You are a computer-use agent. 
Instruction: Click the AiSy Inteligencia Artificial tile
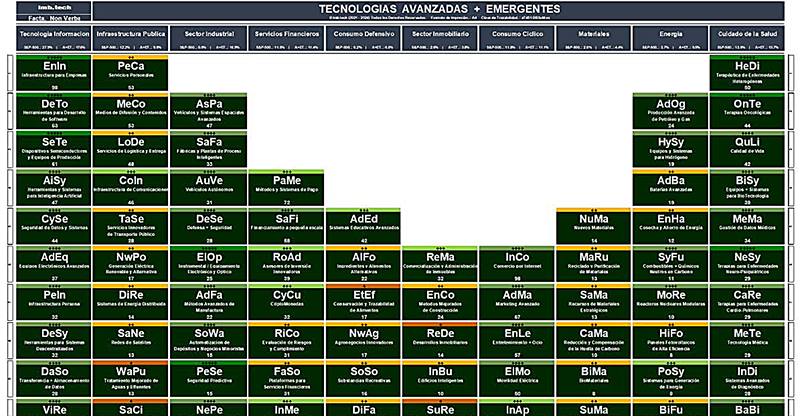(55, 185)
